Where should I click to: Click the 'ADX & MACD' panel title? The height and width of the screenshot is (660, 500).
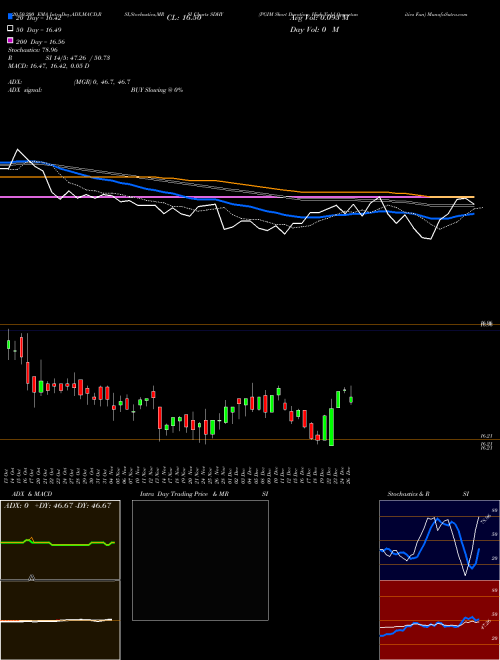(32, 494)
